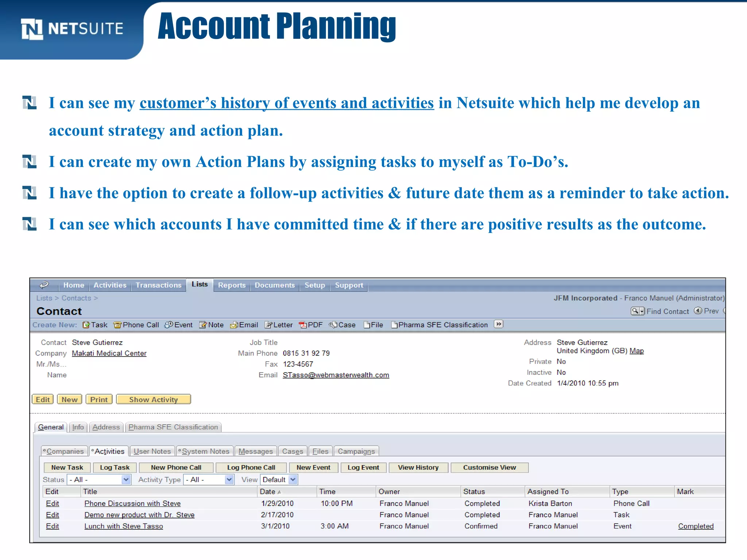Click Log Phone Call button

pyautogui.click(x=251, y=467)
